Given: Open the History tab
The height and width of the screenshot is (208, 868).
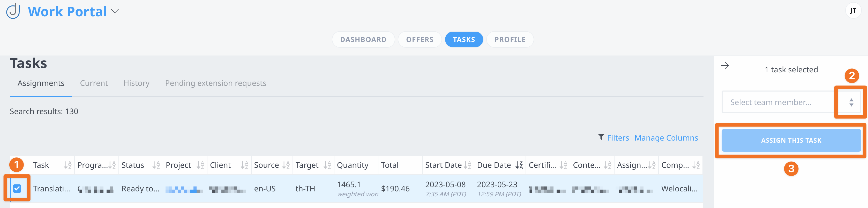Looking at the screenshot, I should [136, 83].
